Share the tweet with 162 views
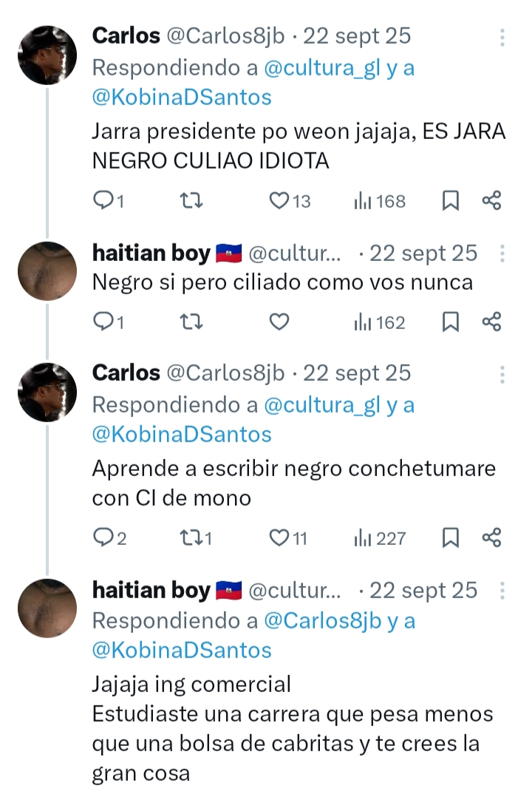 (491, 322)
